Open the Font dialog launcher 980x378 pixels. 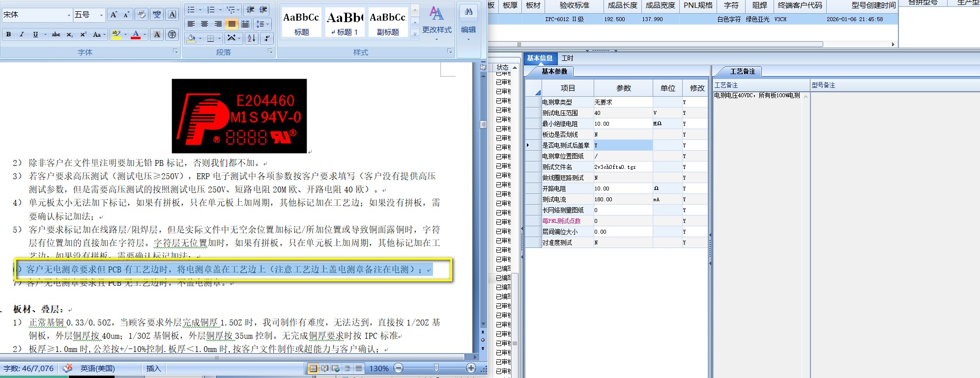point(175,51)
